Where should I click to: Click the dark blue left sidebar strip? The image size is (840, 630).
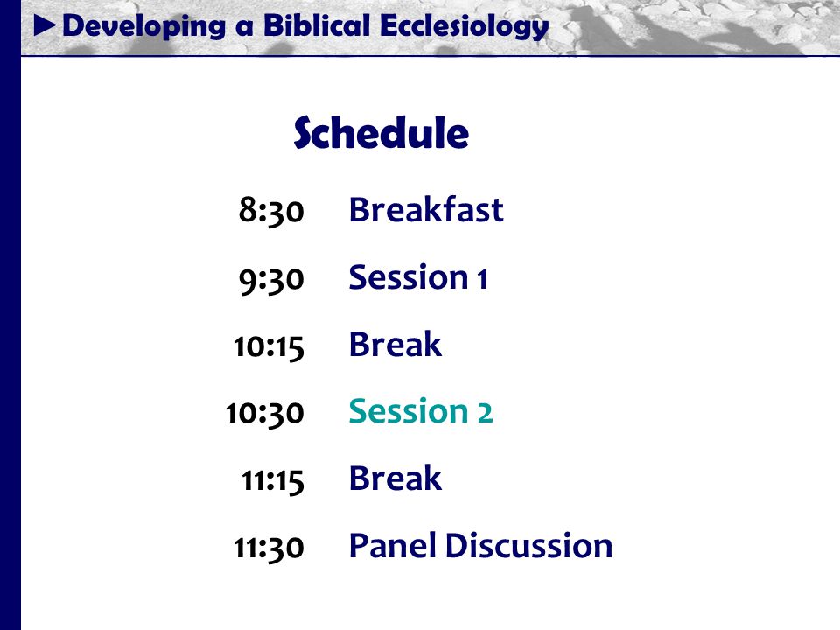10,315
